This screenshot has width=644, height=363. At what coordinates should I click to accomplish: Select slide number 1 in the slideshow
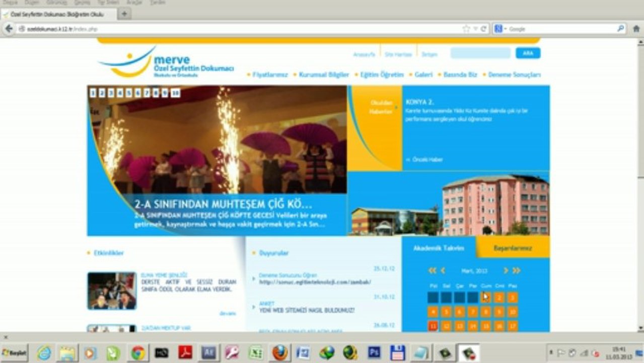click(93, 93)
